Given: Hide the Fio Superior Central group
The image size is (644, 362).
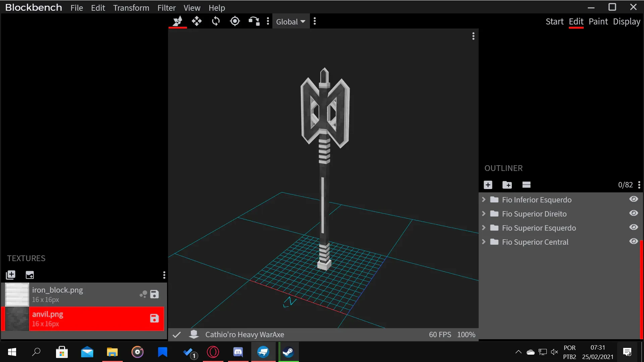Looking at the screenshot, I should click(634, 241).
